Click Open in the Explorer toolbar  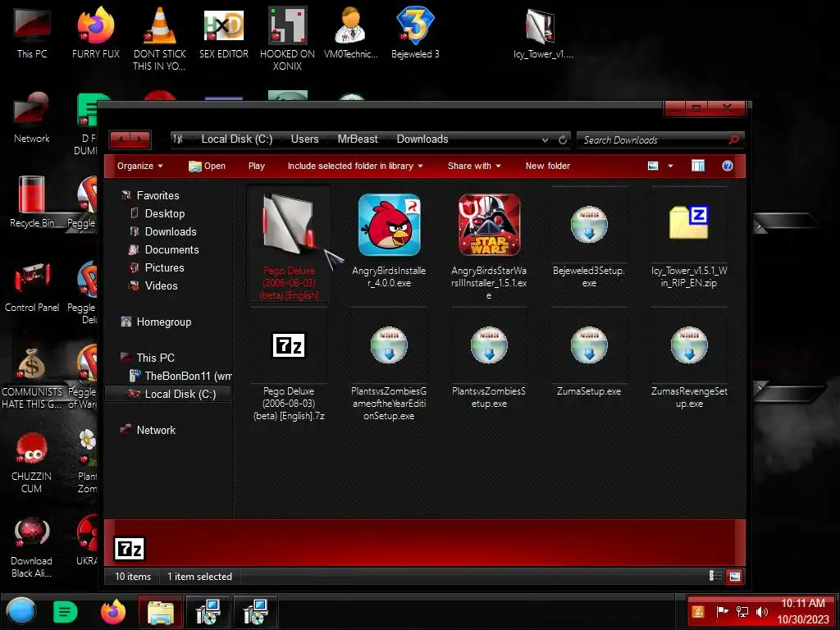207,166
